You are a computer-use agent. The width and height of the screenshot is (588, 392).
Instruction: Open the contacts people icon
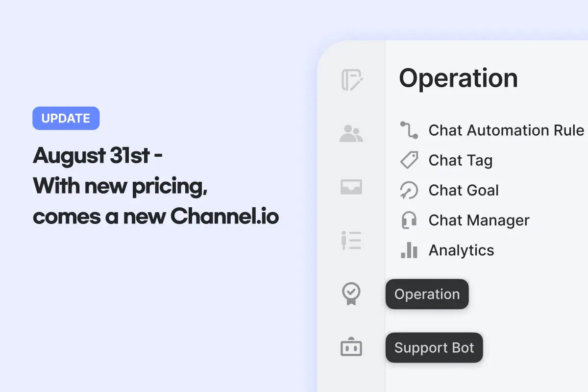click(x=351, y=134)
